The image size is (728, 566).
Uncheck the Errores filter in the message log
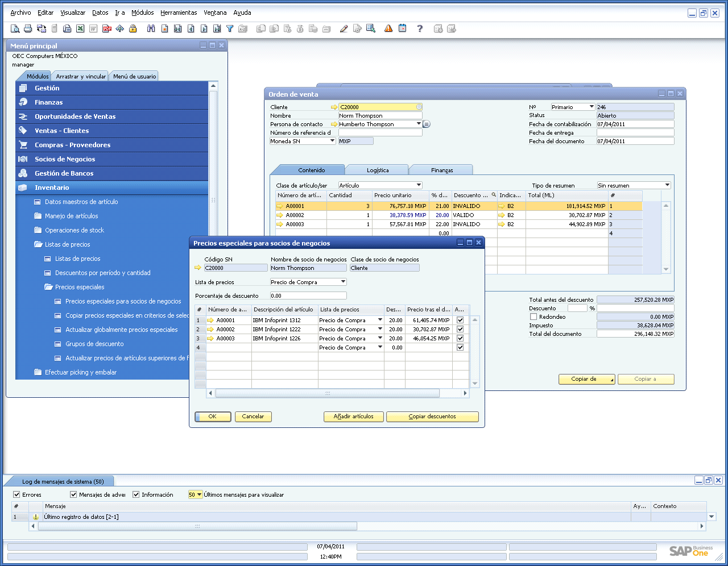(x=16, y=494)
